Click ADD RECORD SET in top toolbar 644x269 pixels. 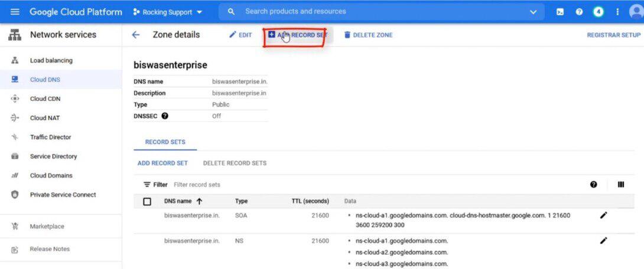(x=298, y=35)
